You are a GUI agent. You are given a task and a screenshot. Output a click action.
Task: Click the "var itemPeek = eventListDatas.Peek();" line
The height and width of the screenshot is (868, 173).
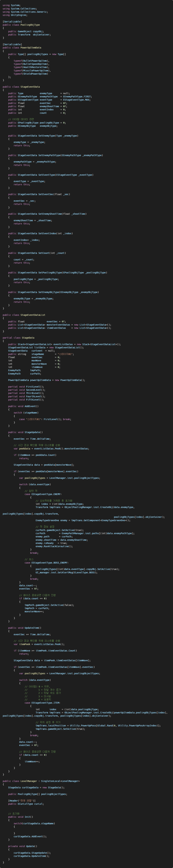39,644
